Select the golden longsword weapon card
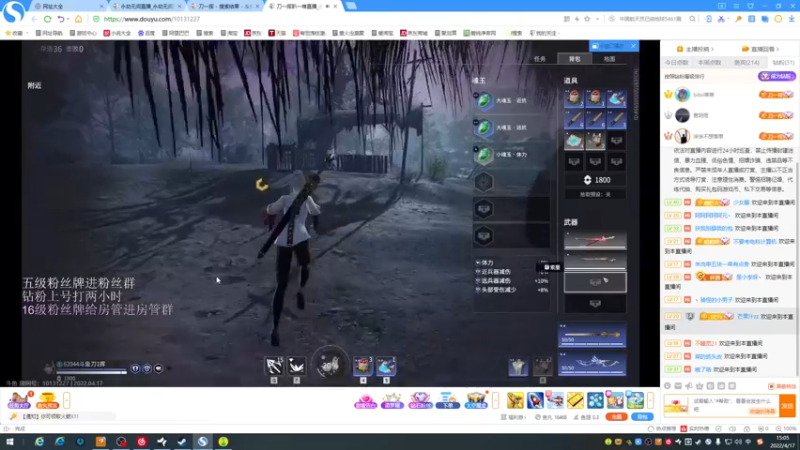The width and height of the screenshot is (800, 450). tap(592, 335)
